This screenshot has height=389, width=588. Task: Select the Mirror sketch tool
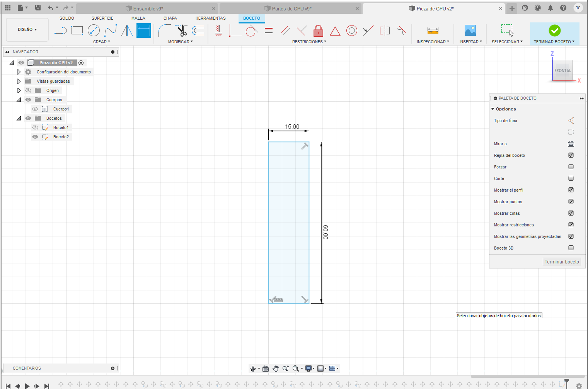click(127, 31)
